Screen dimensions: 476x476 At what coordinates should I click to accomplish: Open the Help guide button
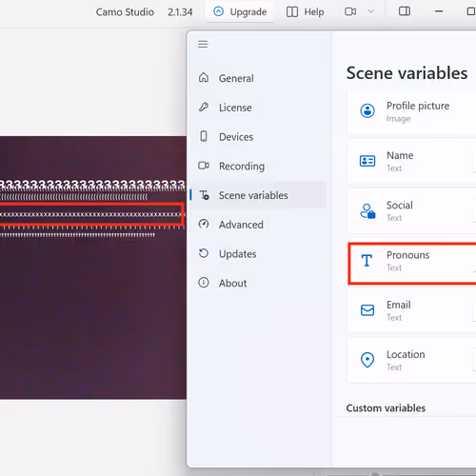point(305,11)
